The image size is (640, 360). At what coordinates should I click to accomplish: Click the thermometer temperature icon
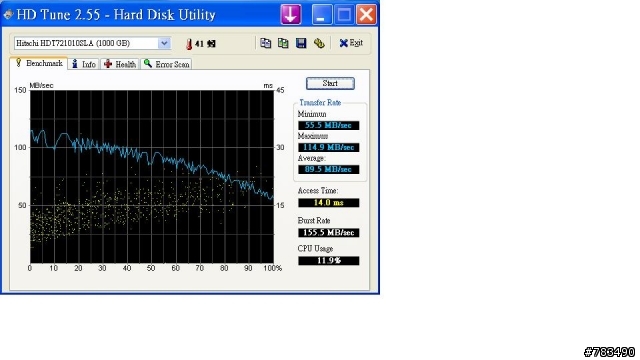point(189,44)
